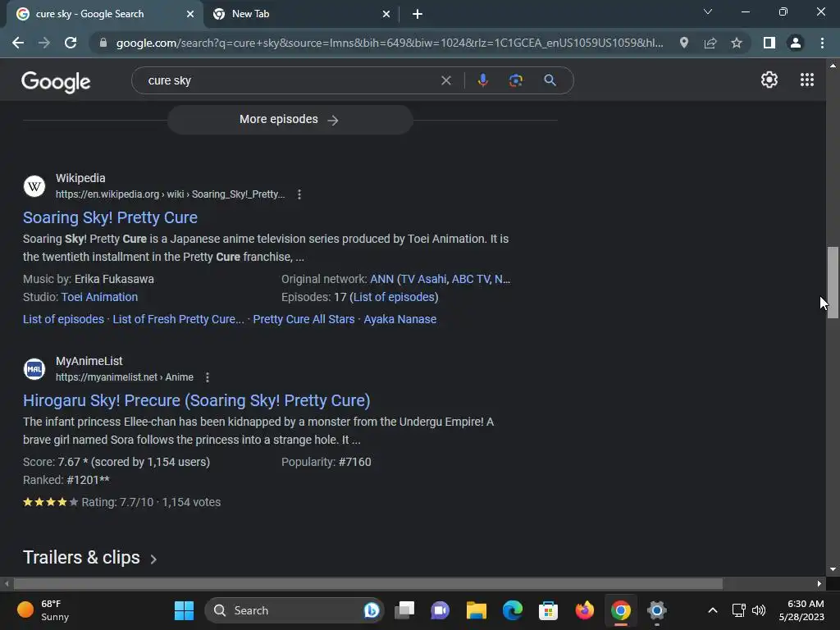840x630 pixels.
Task: Open the TV Asahi link
Action: pyautogui.click(x=423, y=279)
